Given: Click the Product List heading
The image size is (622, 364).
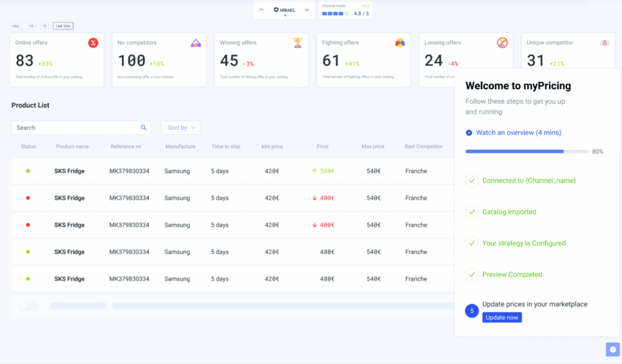Looking at the screenshot, I should [x=30, y=106].
